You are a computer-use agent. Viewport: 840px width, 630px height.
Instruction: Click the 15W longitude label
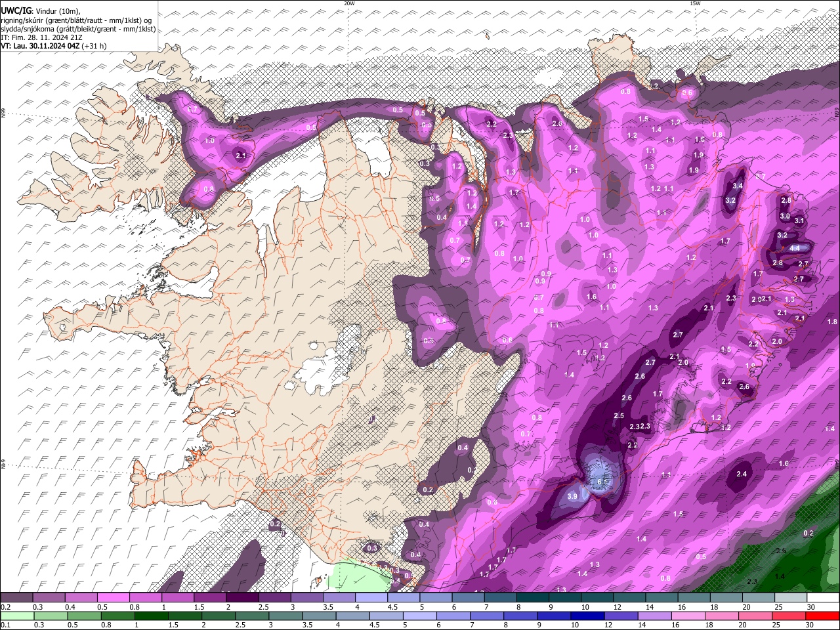(695, 3)
